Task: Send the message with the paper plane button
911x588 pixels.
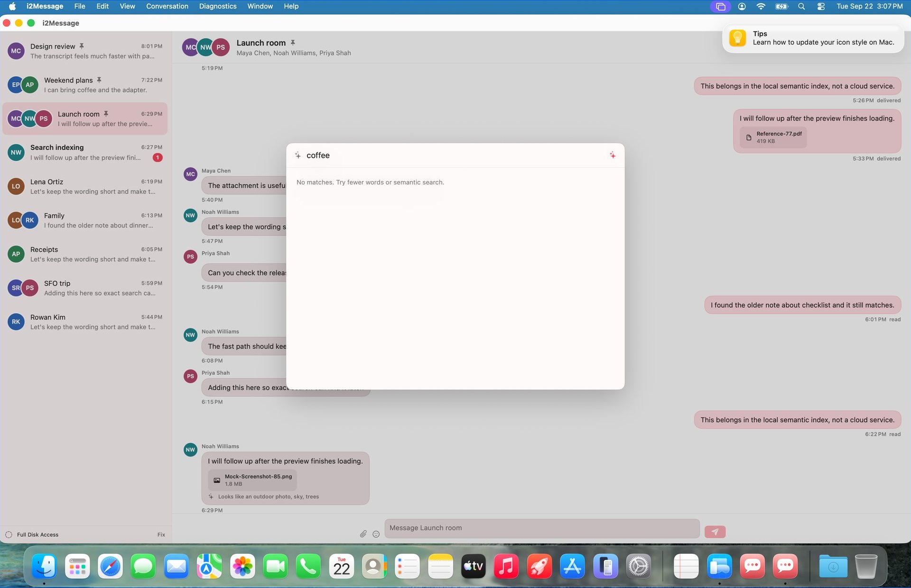Action: [715, 532]
